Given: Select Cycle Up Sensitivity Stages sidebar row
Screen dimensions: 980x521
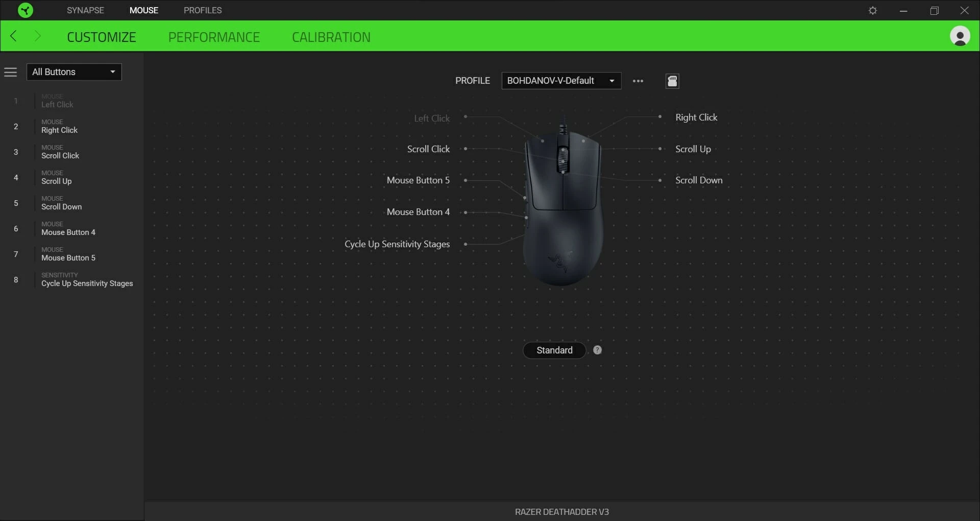Looking at the screenshot, I should 71,279.
